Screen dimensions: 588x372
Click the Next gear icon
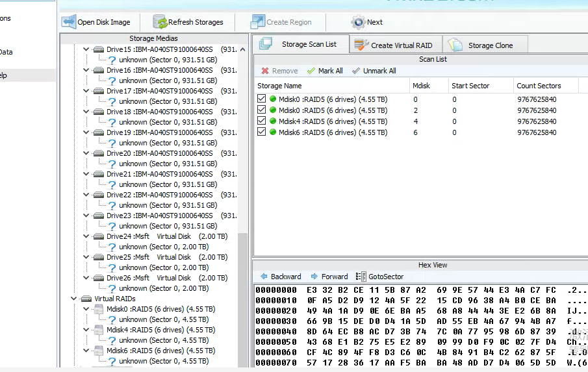(358, 22)
